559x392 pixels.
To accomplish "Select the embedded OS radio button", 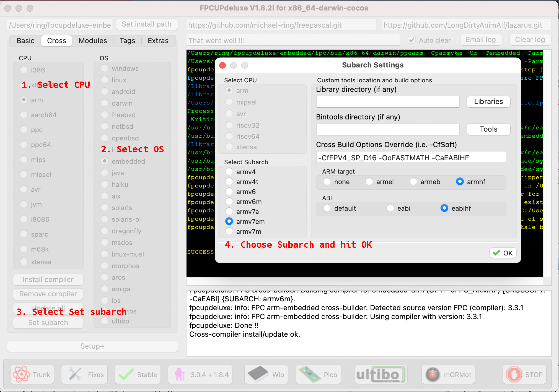I will tap(105, 161).
